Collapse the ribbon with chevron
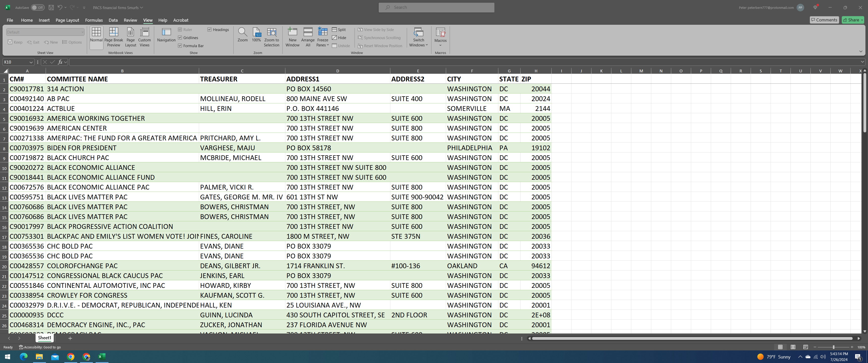Screen dimensions: 868x363 click(861, 51)
